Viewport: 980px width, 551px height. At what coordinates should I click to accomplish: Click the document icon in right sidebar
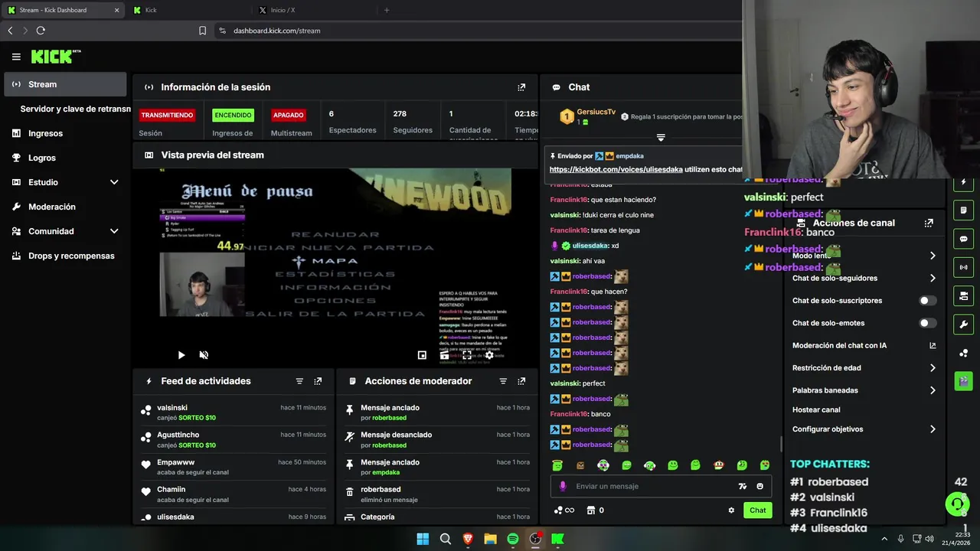point(963,210)
